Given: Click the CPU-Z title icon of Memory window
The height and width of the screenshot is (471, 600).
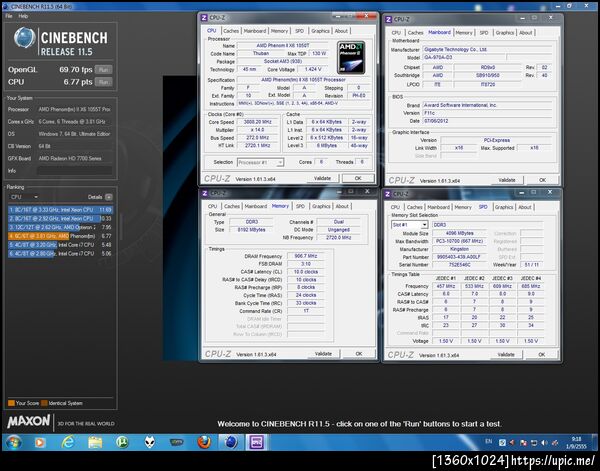Looking at the screenshot, I should (205, 193).
